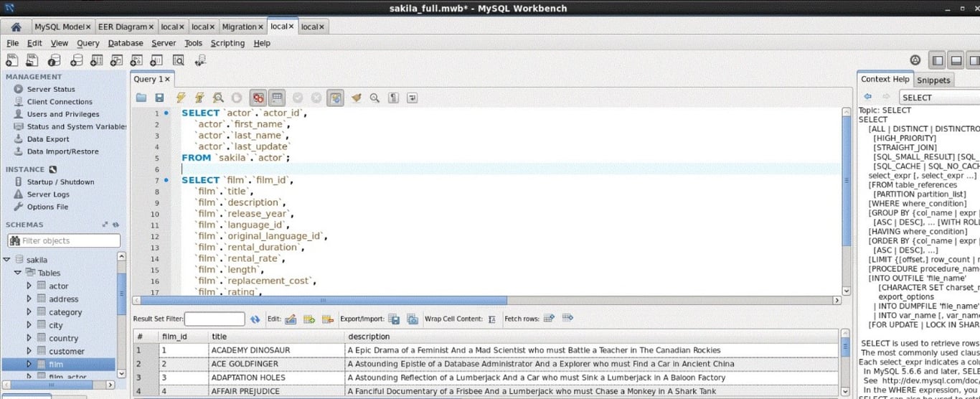Collapse the sakila schema tree
980x399 pixels.
7,260
